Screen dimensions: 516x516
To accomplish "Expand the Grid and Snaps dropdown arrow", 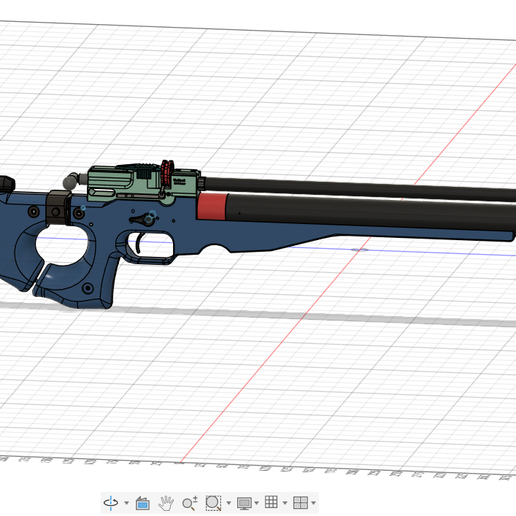I will (285, 503).
